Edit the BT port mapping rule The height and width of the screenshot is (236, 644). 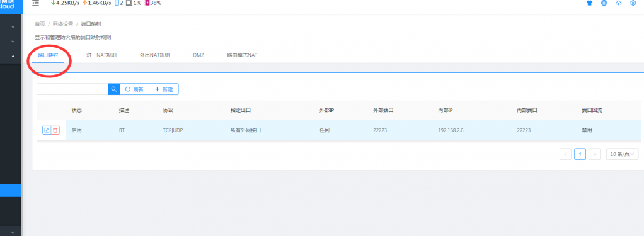pyautogui.click(x=47, y=130)
